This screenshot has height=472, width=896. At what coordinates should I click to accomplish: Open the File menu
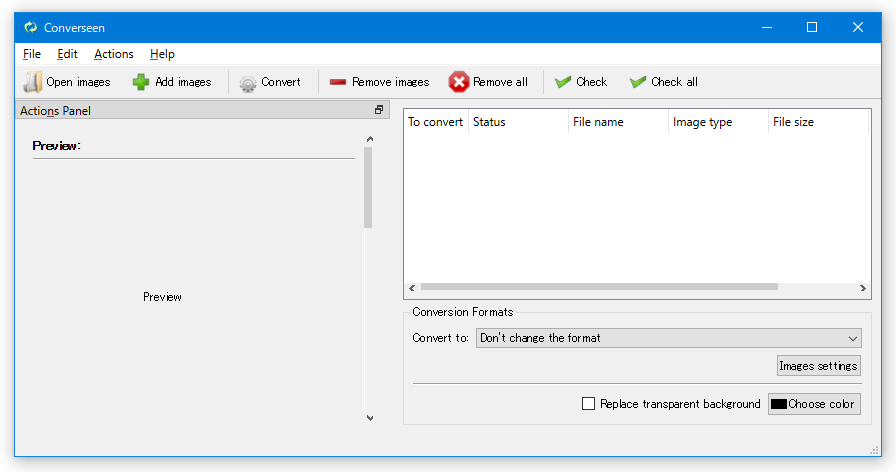tap(32, 54)
